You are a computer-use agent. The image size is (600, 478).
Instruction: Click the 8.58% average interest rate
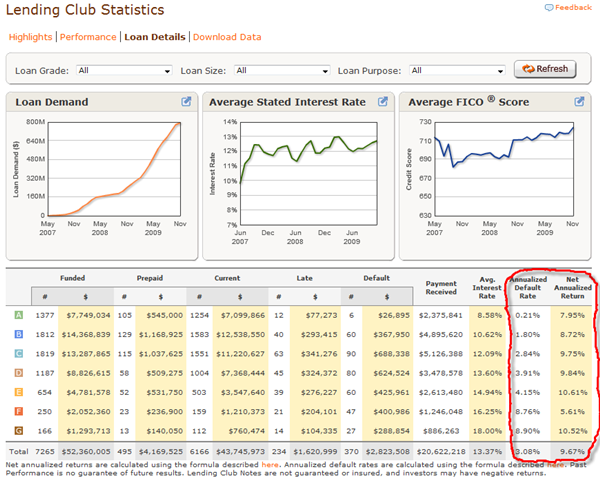[x=489, y=315]
